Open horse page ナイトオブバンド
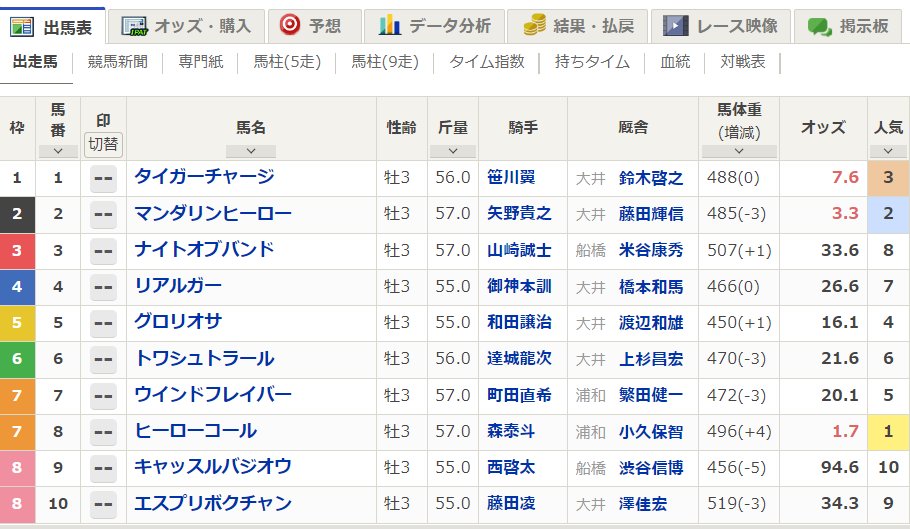910x529 pixels. tap(204, 249)
